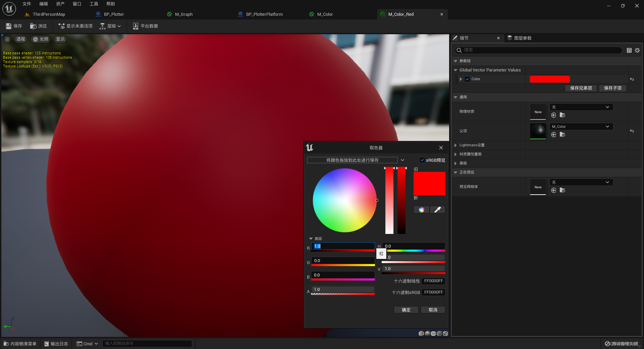The image size is (644, 349).
Task: Uncheck the Color parameter override checkbox
Action: [x=467, y=79]
